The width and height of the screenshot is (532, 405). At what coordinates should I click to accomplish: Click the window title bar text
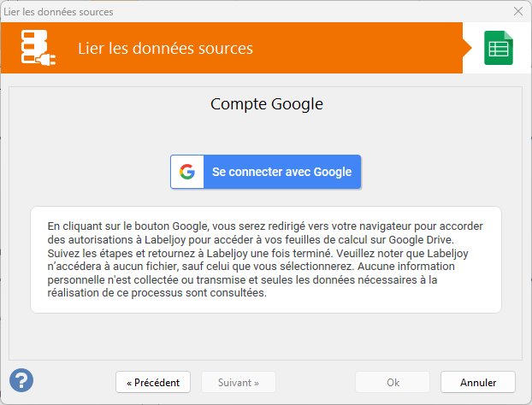click(58, 12)
